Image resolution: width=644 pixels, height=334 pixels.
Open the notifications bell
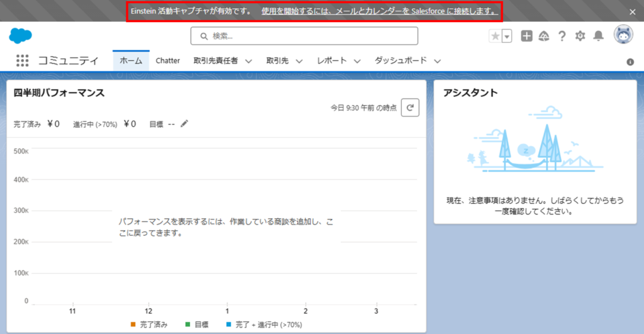(x=599, y=36)
